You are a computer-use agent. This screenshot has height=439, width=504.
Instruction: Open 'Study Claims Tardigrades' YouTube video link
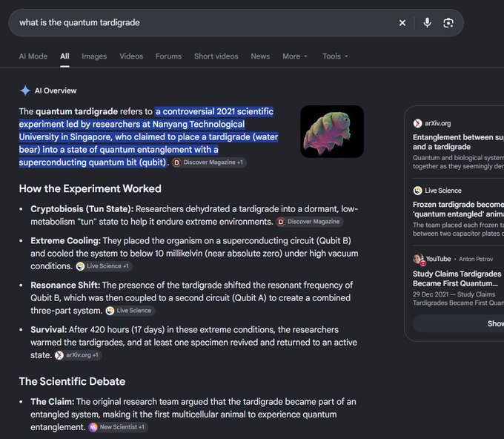[457, 279]
